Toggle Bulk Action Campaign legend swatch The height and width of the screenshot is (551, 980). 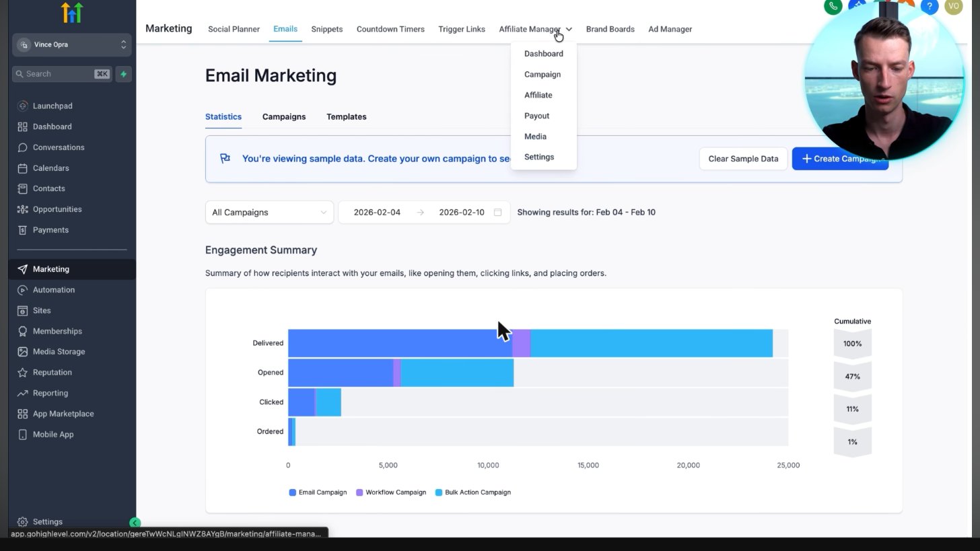(439, 493)
